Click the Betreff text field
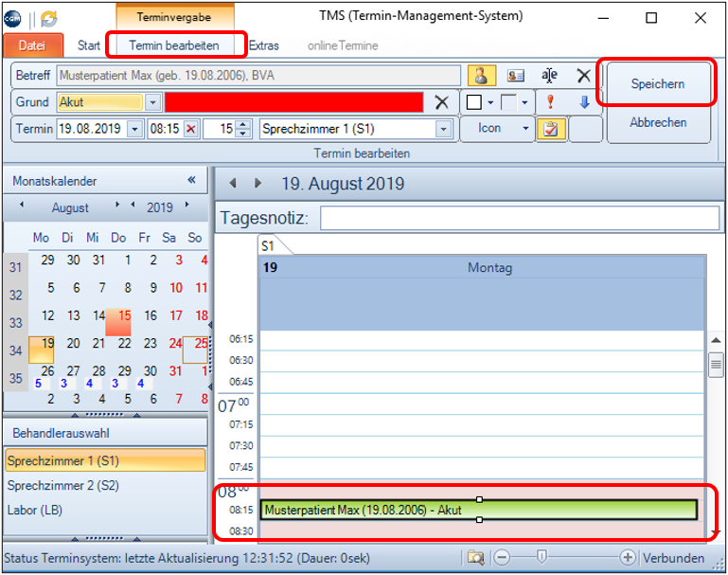Screen dimensions: 728x575 point(258,75)
